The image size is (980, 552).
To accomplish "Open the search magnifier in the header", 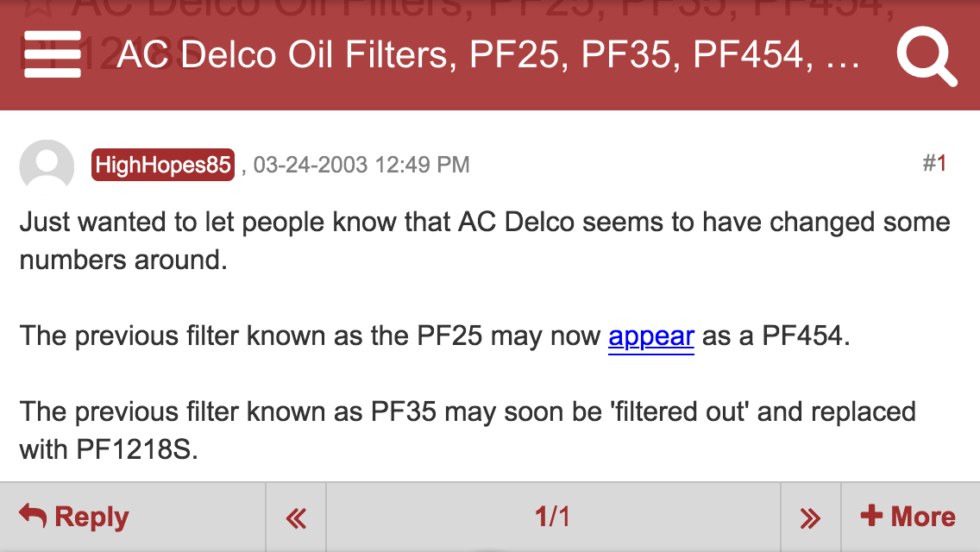I will [x=927, y=56].
